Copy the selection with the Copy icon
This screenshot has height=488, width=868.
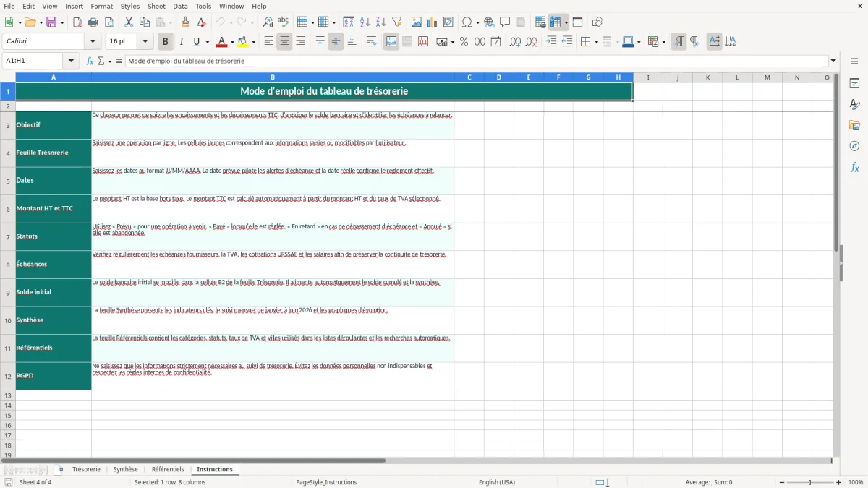point(144,22)
